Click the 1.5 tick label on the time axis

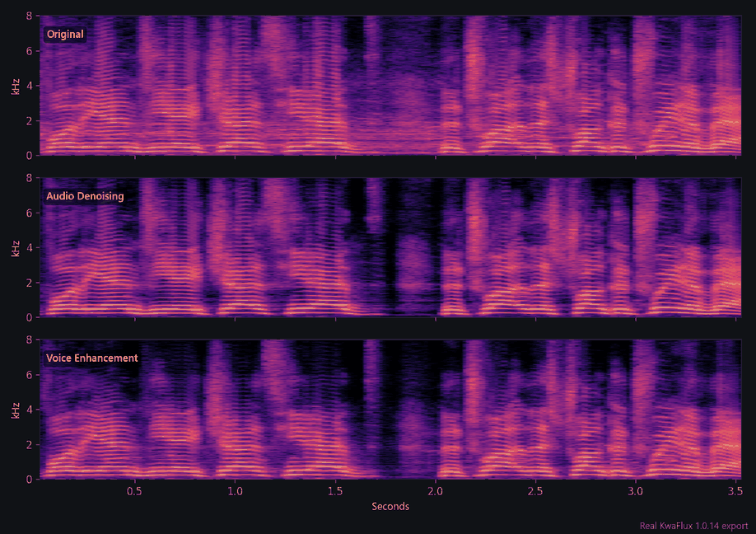point(335,491)
